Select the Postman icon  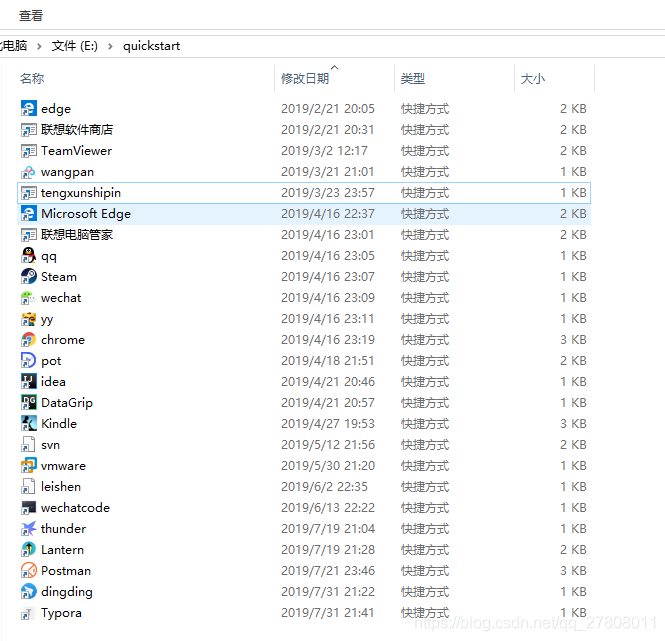(28, 571)
